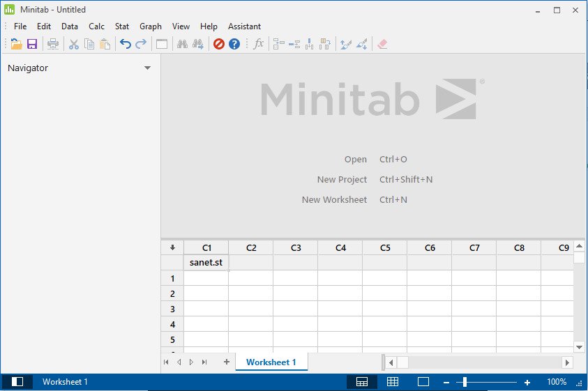The height and width of the screenshot is (391, 588).
Task: Toggle the Navigator pane button in status bar
Action: [17, 382]
